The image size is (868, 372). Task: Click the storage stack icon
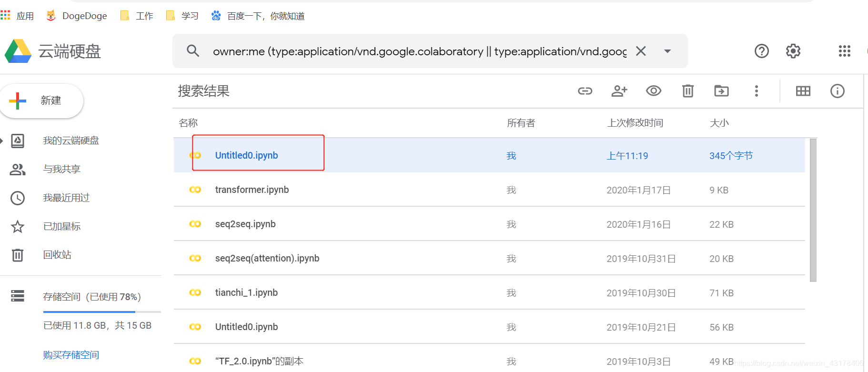coord(18,296)
